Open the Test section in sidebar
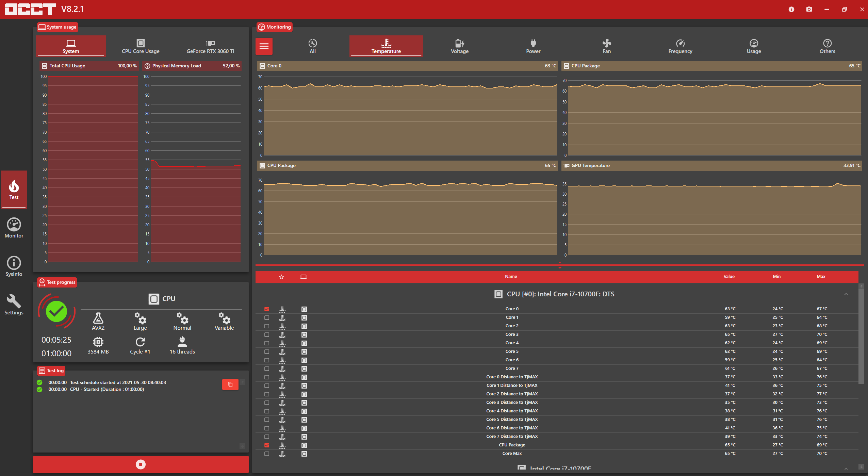 (14, 190)
